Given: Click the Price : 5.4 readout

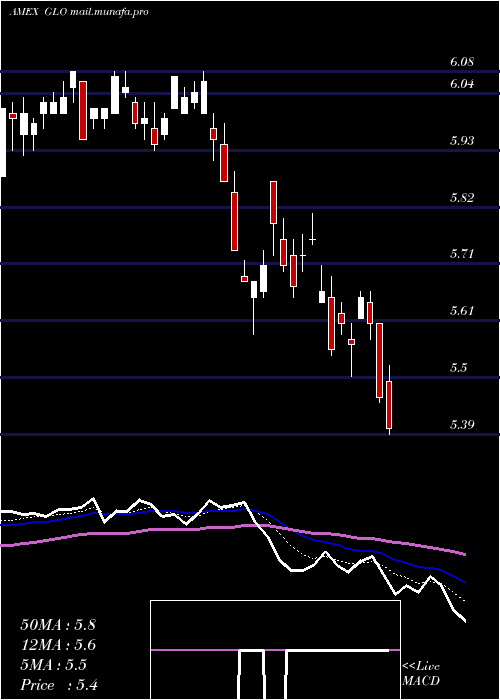Looking at the screenshot, I should point(59,685).
